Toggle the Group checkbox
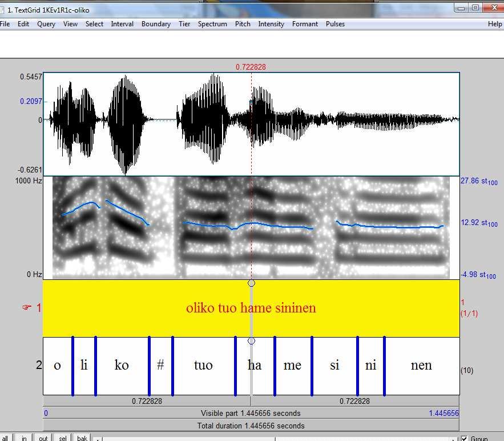This screenshot has height=441, width=504. [x=464, y=438]
